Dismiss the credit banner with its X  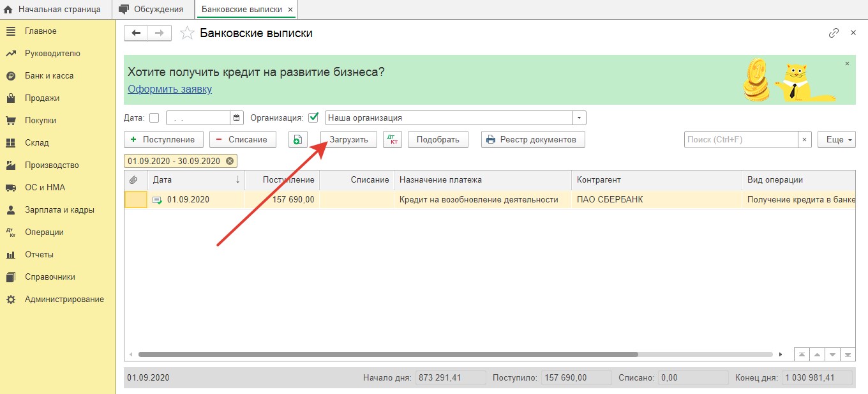tap(848, 64)
